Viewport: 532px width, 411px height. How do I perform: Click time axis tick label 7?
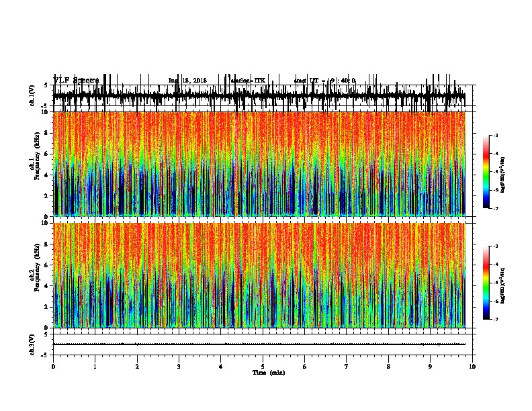[x=347, y=367]
